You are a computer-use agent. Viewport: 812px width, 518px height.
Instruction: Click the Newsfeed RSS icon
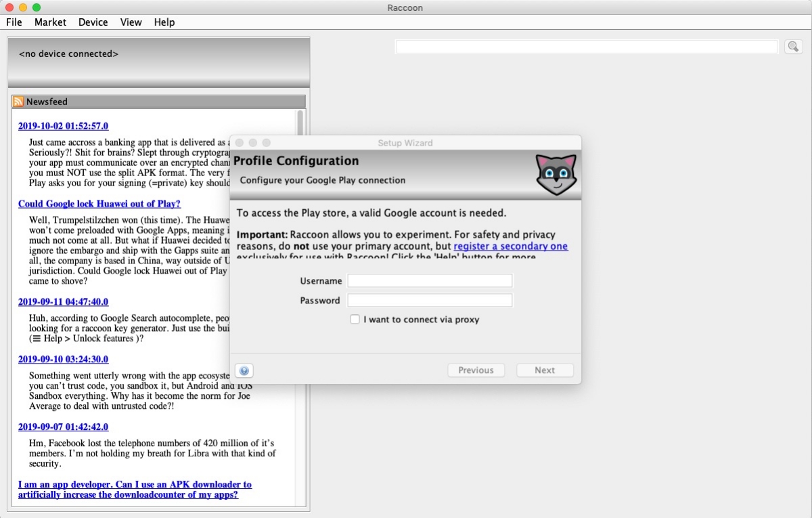18,102
